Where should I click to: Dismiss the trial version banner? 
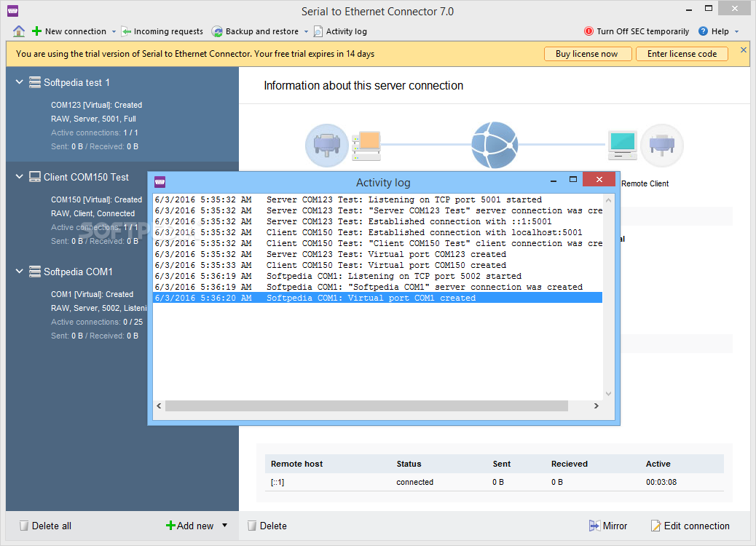click(x=744, y=50)
